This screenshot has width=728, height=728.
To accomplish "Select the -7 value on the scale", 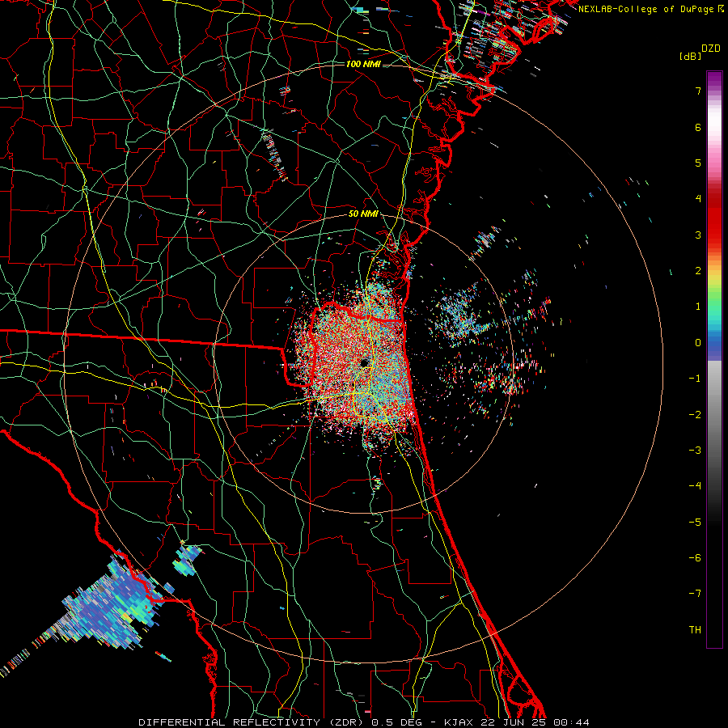I will [695, 594].
